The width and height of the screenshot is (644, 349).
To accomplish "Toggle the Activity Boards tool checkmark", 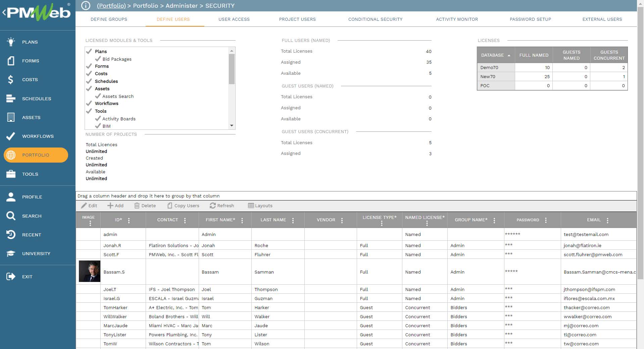I will pos(98,119).
